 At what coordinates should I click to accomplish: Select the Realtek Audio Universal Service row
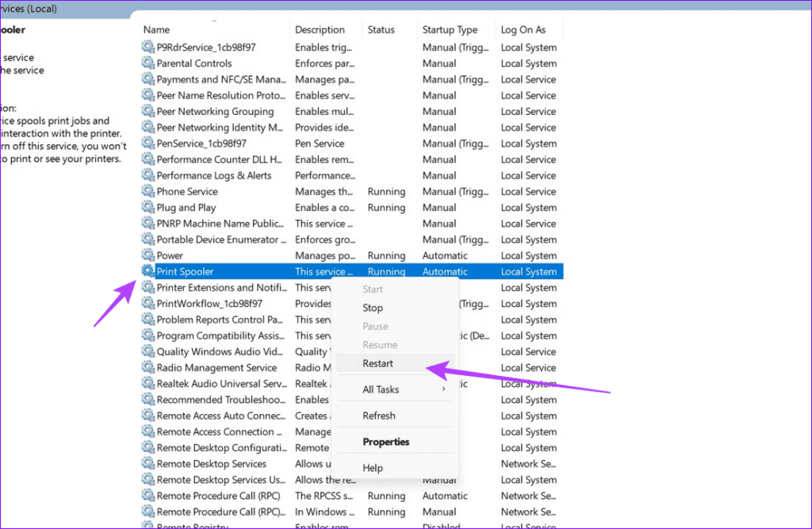click(x=219, y=384)
